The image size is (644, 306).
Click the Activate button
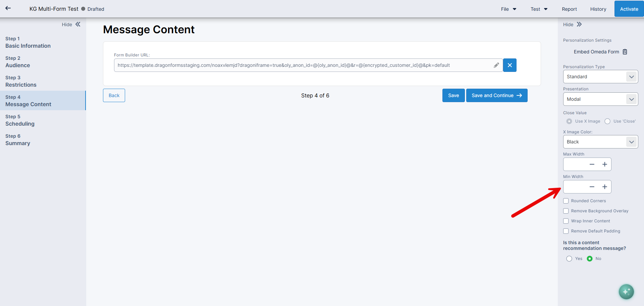point(629,9)
